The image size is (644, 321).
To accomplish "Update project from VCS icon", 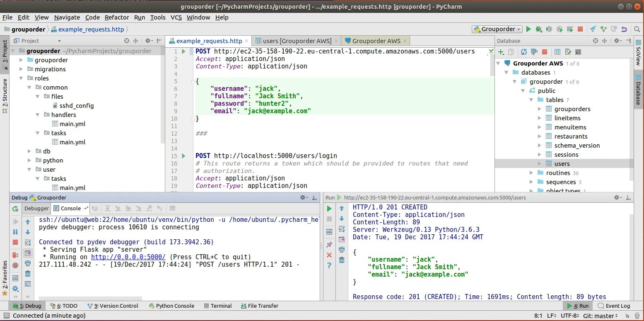I will [593, 29].
